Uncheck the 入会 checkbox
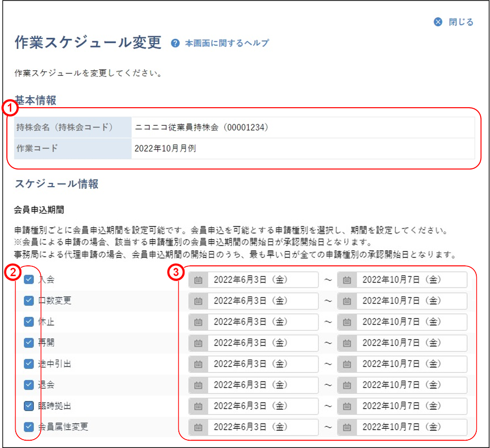The image size is (490, 448). click(29, 280)
